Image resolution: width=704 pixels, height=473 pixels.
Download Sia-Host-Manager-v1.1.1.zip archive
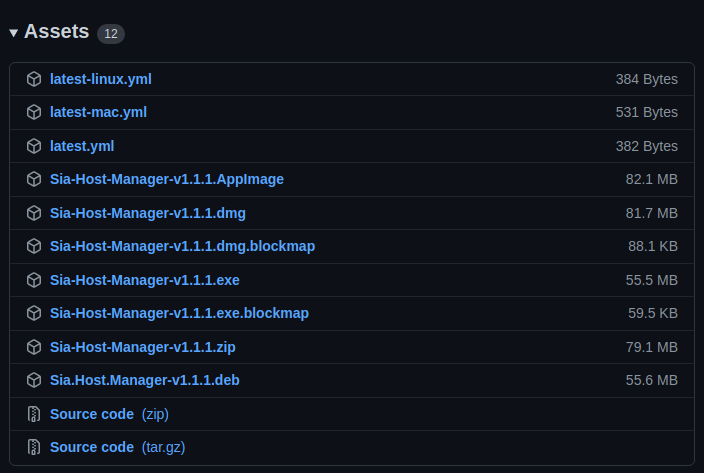pyautogui.click(x=142, y=347)
